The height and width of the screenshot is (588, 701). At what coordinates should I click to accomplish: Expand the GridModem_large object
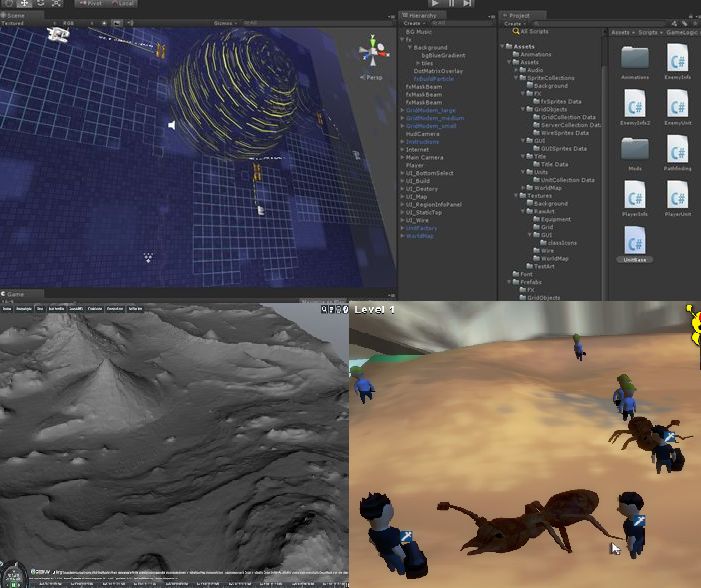tap(402, 110)
